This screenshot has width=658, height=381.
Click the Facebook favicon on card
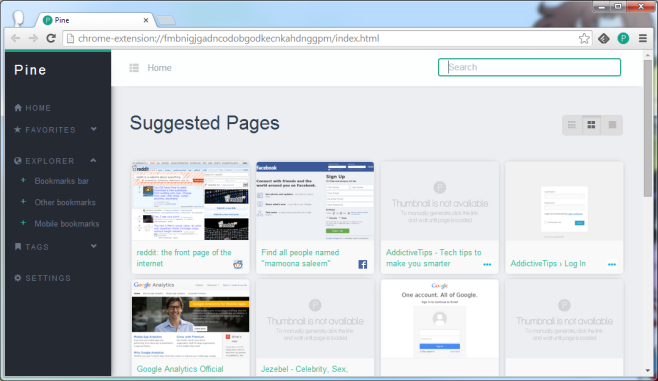[363, 264]
